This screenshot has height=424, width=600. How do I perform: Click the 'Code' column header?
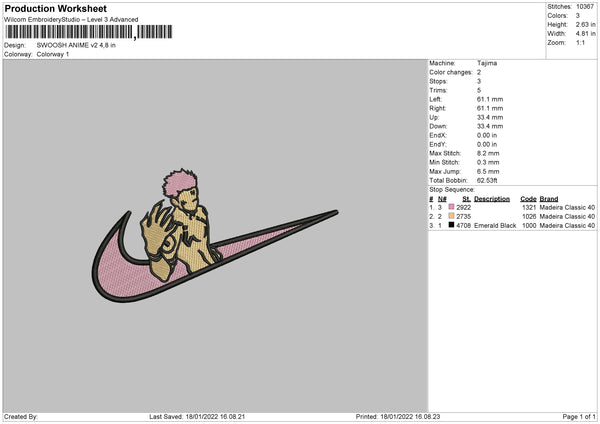tap(528, 199)
